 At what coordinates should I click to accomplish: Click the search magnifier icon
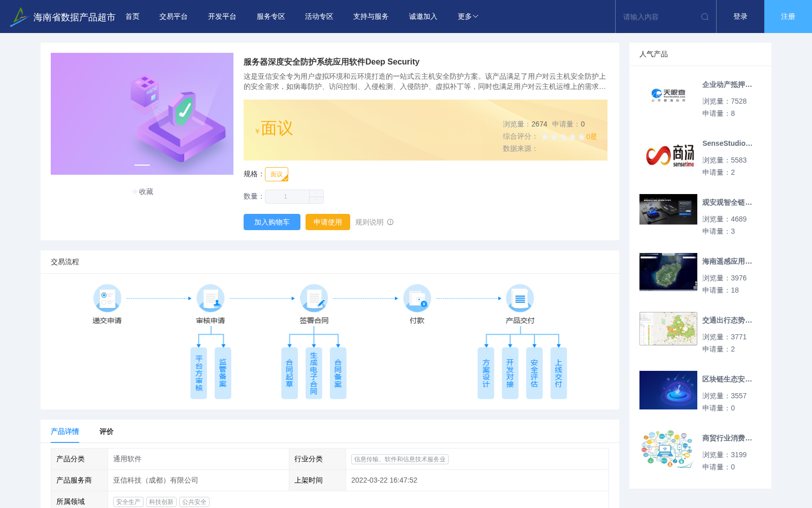[704, 16]
